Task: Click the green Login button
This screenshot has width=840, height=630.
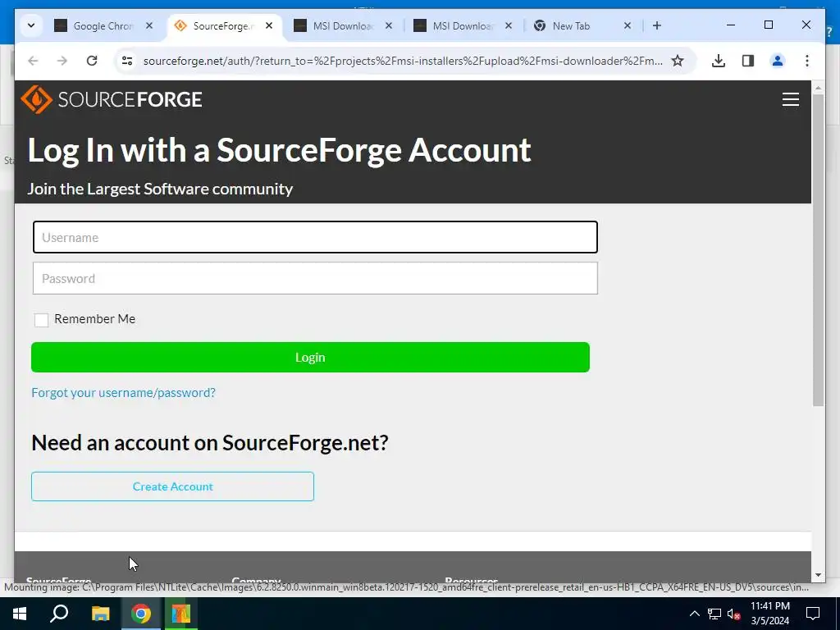Action: pyautogui.click(x=310, y=358)
